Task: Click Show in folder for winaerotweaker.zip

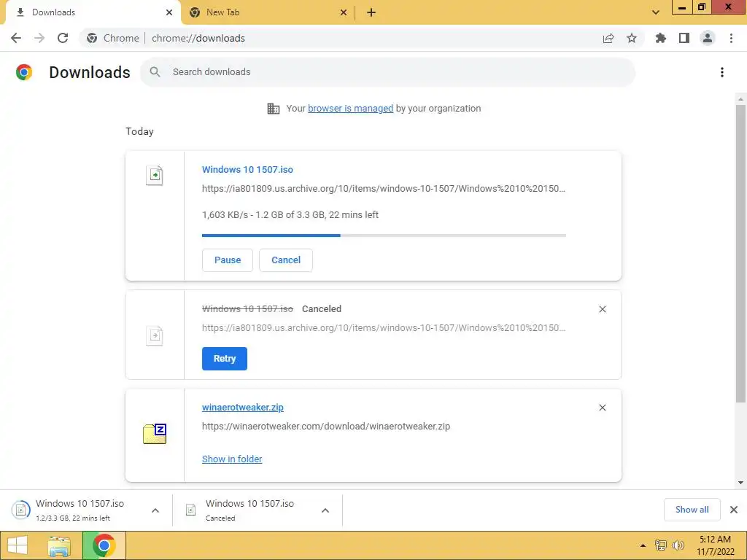Action: 232,459
